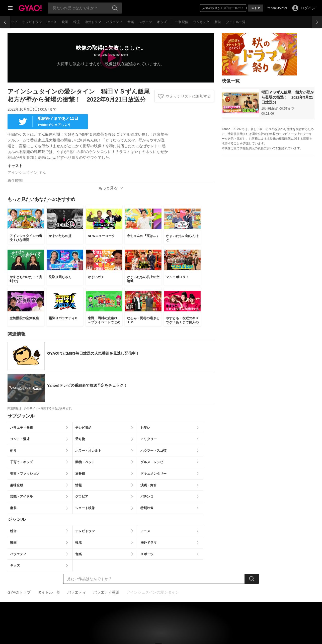This screenshot has height=644, width=322.
Task: Open ショート映像 subgenre row
Action: tap(105, 508)
